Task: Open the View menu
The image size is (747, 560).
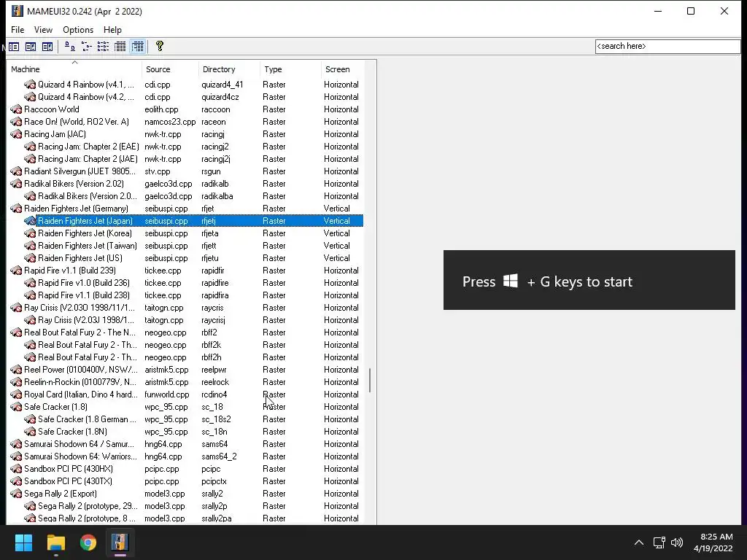Action: tap(43, 29)
